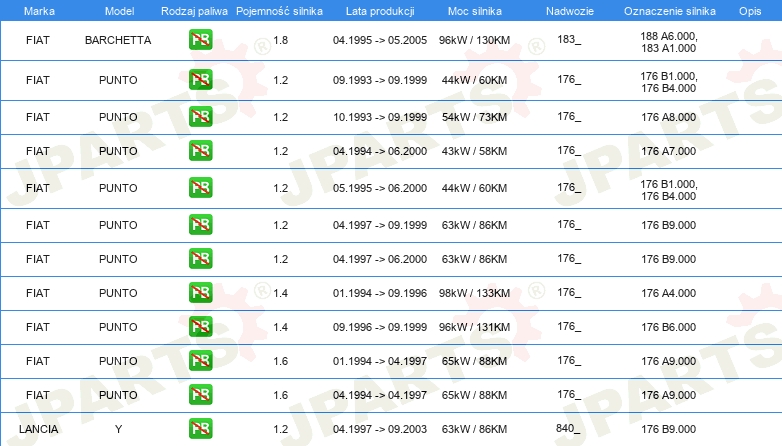Click the date range 04.1995 -> 05.2005
Screen dimensions: 782x446
pyautogui.click(x=380, y=40)
